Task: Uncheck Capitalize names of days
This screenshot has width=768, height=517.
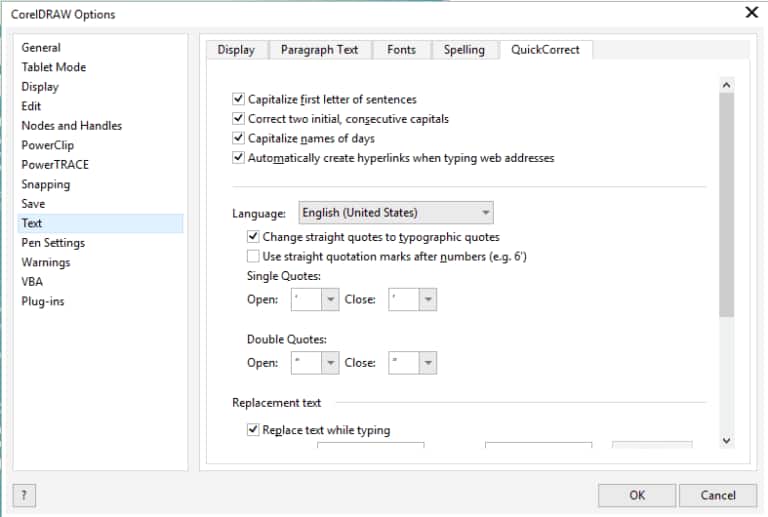Action: coord(238,138)
